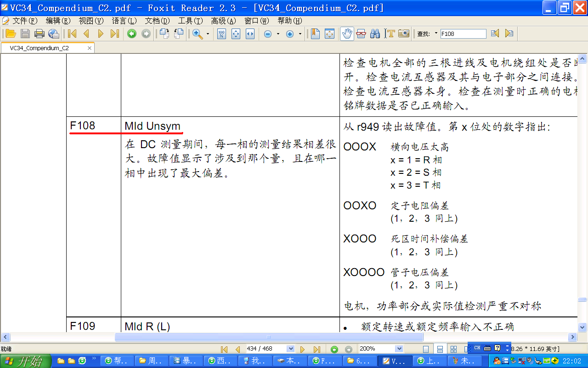The width and height of the screenshot is (588, 368).
Task: Click the Fit Page icon
Action: coord(236,34)
